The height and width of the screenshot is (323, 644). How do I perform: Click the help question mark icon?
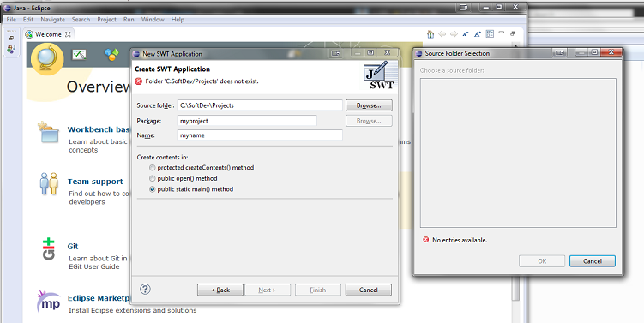coord(145,289)
